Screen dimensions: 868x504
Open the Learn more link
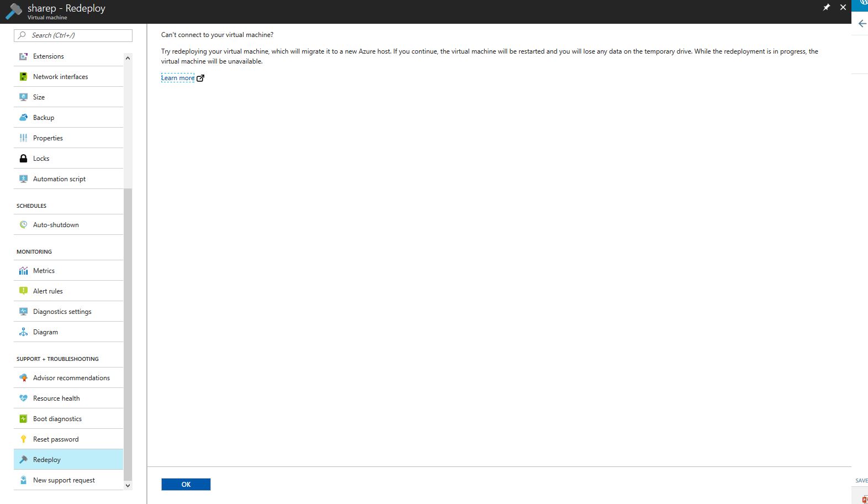click(x=178, y=78)
